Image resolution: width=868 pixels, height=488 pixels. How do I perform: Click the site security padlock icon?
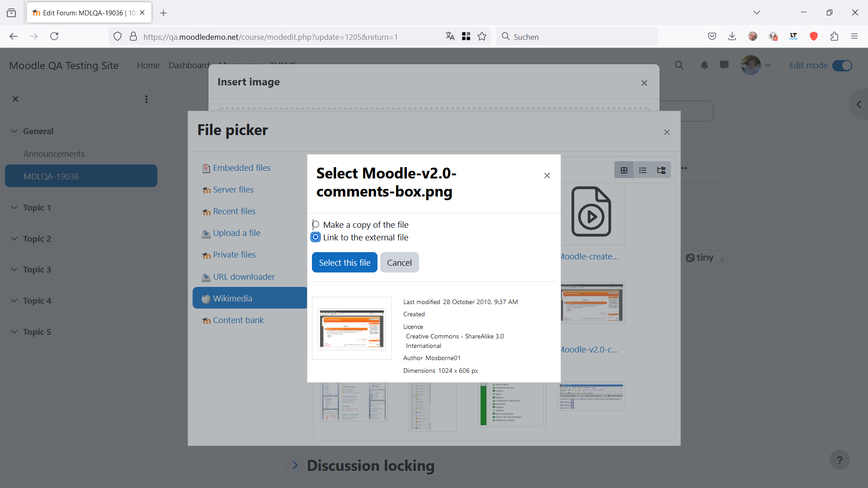tap(133, 36)
